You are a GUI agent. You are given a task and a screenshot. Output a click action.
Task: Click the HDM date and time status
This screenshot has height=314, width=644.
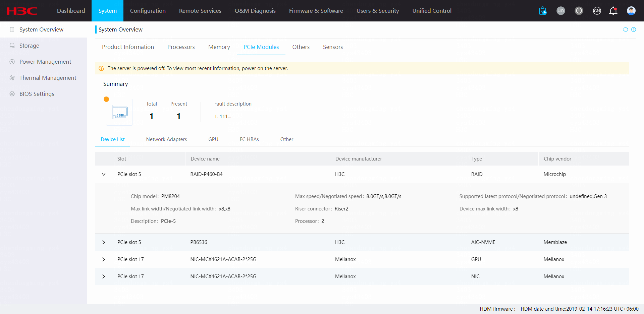click(580, 309)
